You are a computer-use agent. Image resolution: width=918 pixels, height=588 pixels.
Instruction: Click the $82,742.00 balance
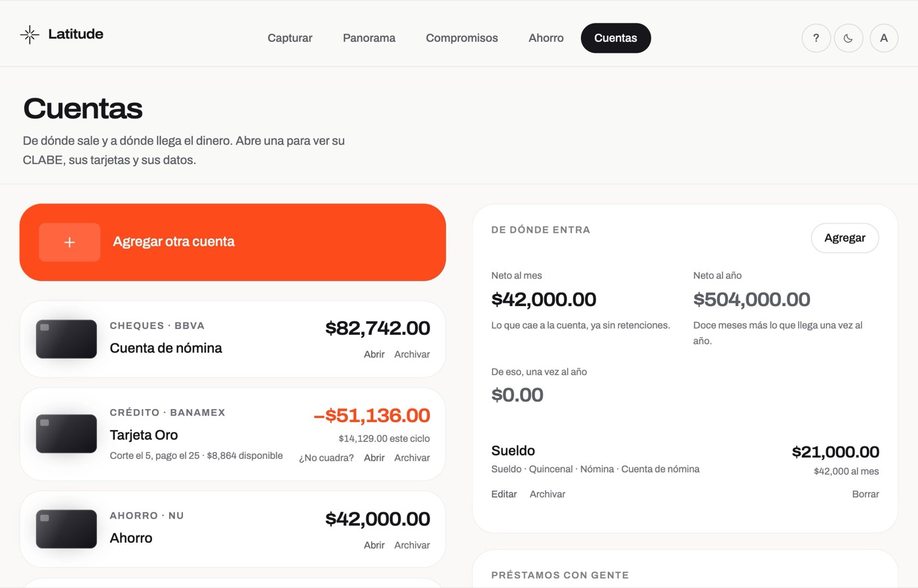(x=378, y=328)
